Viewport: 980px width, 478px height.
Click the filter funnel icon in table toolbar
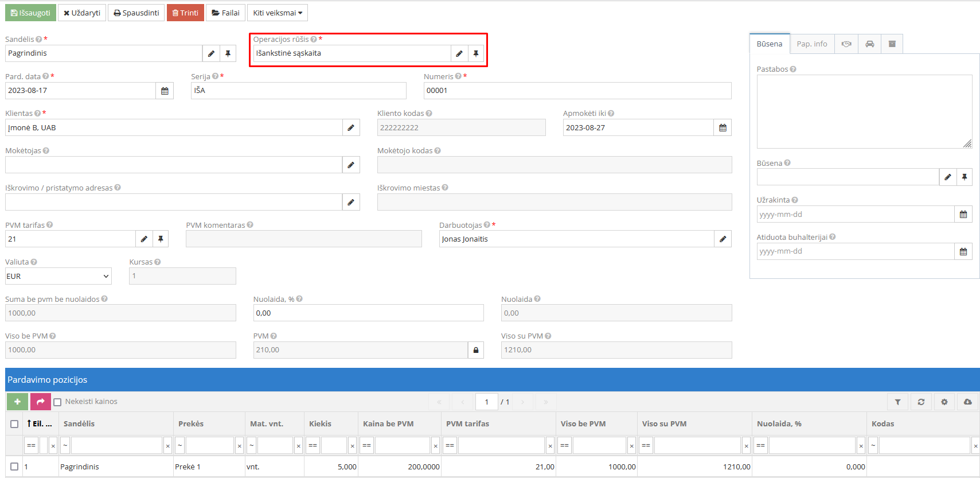click(x=897, y=402)
